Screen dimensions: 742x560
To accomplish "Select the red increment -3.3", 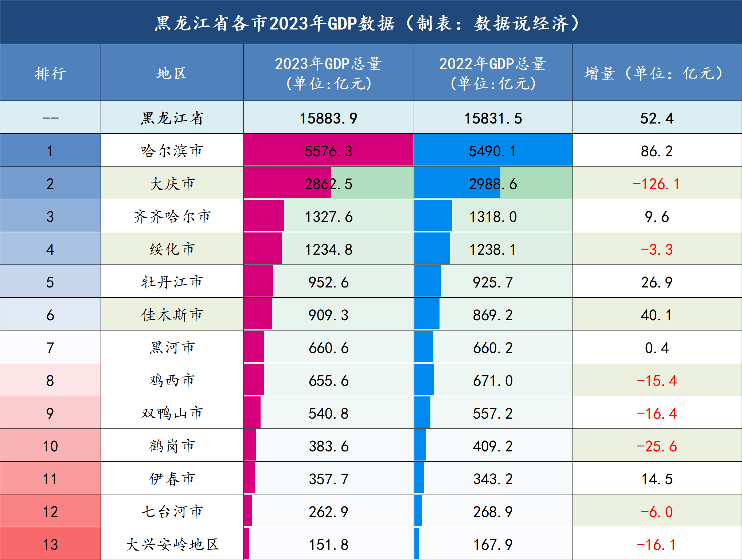I will coord(657,250).
